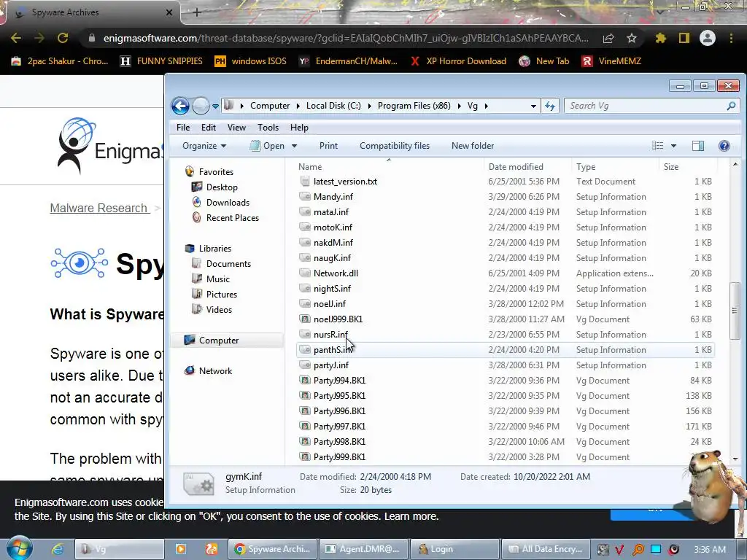Sort by Name column header

[x=310, y=167]
